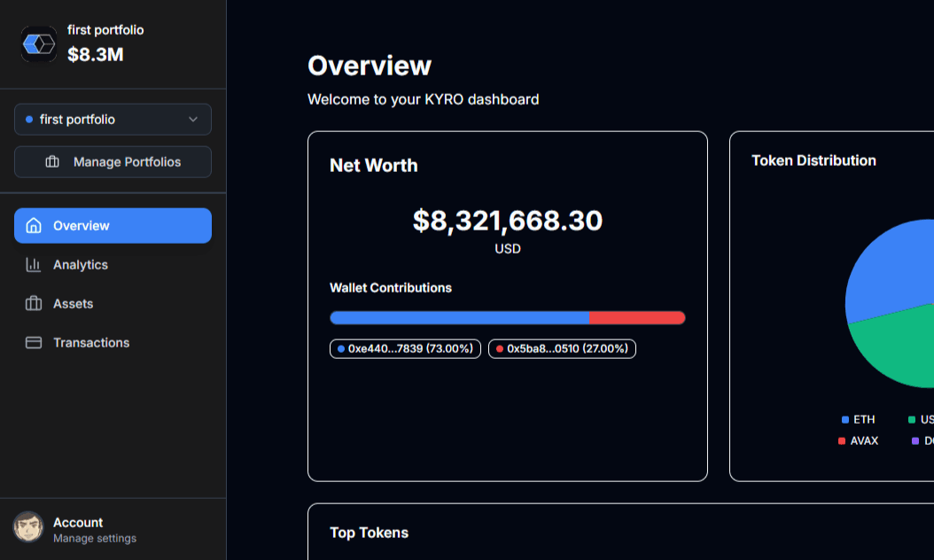This screenshot has width=934, height=560.
Task: Open the first portfolio dropdown
Action: click(113, 120)
